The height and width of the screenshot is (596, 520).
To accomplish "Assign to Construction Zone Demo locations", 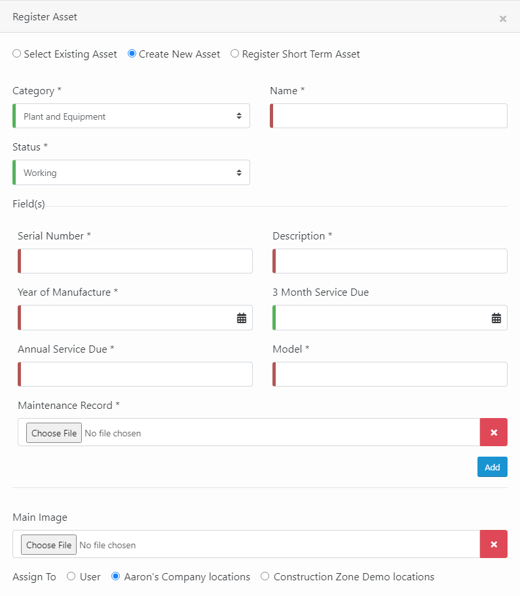I will pyautogui.click(x=265, y=576).
